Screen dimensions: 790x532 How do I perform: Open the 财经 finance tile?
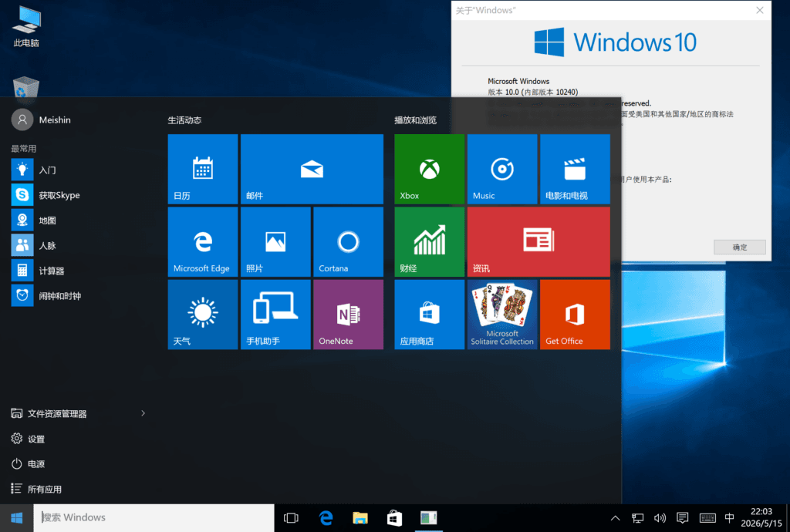tap(429, 241)
